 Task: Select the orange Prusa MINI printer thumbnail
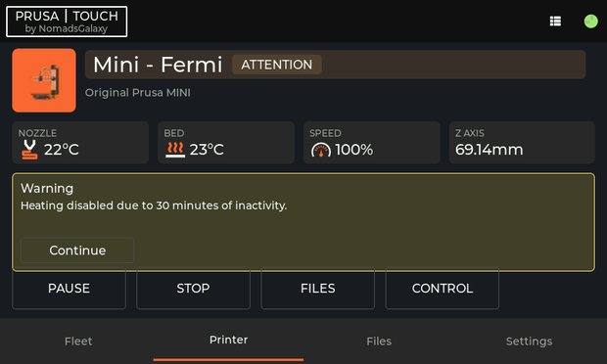tap(44, 80)
